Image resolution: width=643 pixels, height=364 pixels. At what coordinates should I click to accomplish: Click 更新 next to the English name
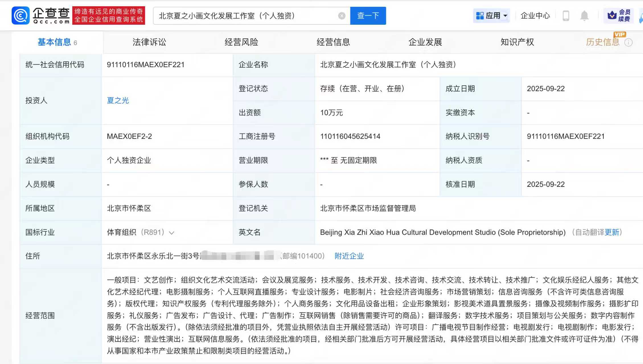pyautogui.click(x=612, y=232)
